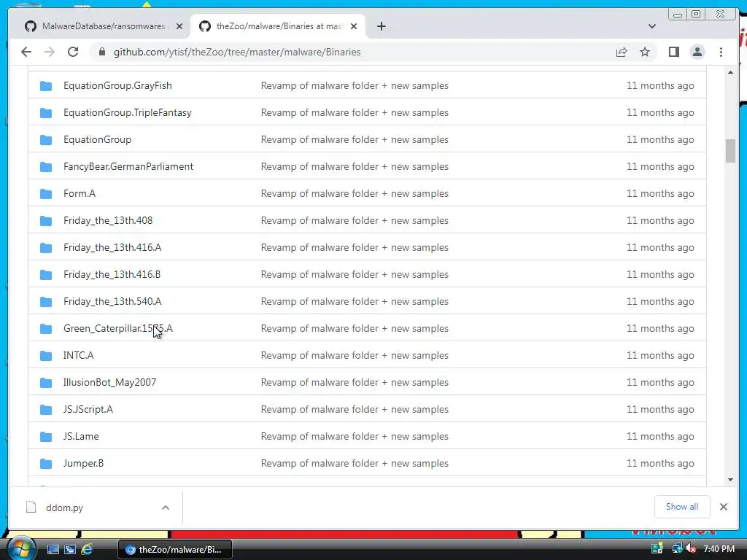Open a new browser tab
747x560 pixels.
pos(381,26)
